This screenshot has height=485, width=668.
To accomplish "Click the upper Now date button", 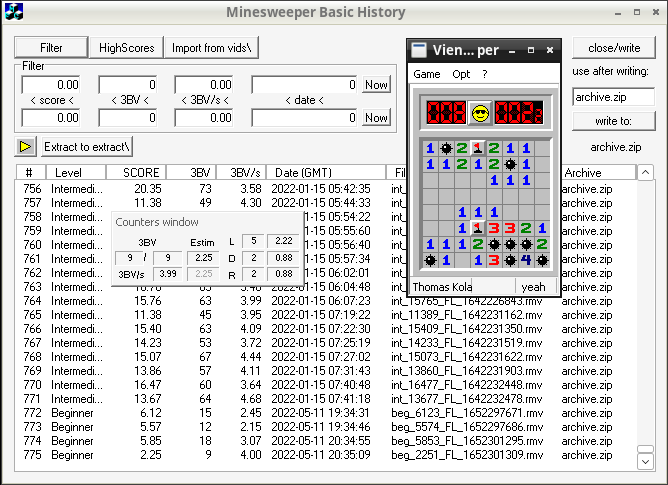I will tap(376, 84).
